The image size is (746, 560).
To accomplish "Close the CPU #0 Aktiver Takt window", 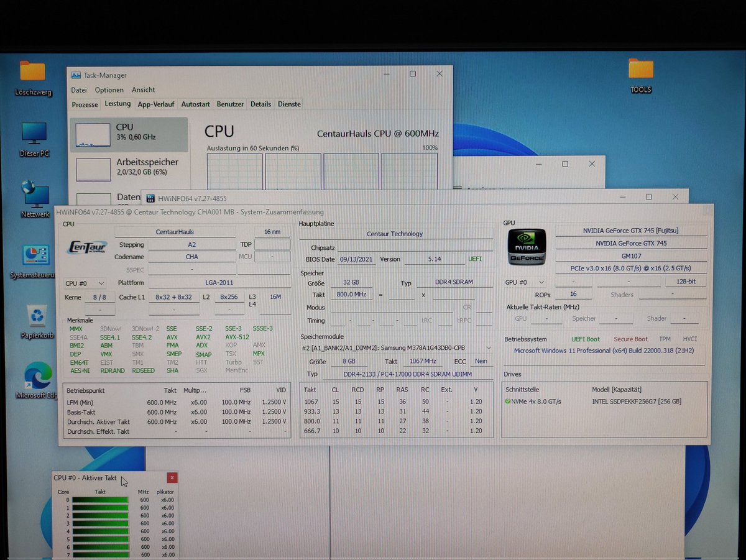I will click(172, 477).
